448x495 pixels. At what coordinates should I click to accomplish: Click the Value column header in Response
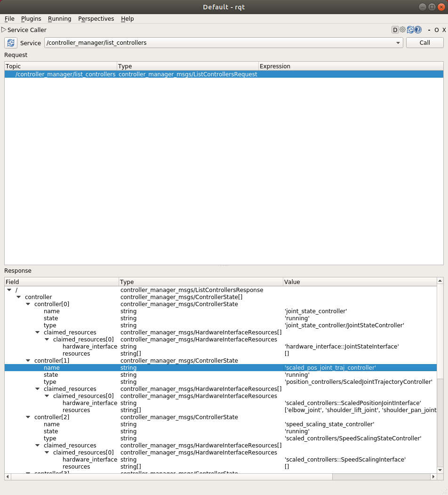tap(360, 282)
